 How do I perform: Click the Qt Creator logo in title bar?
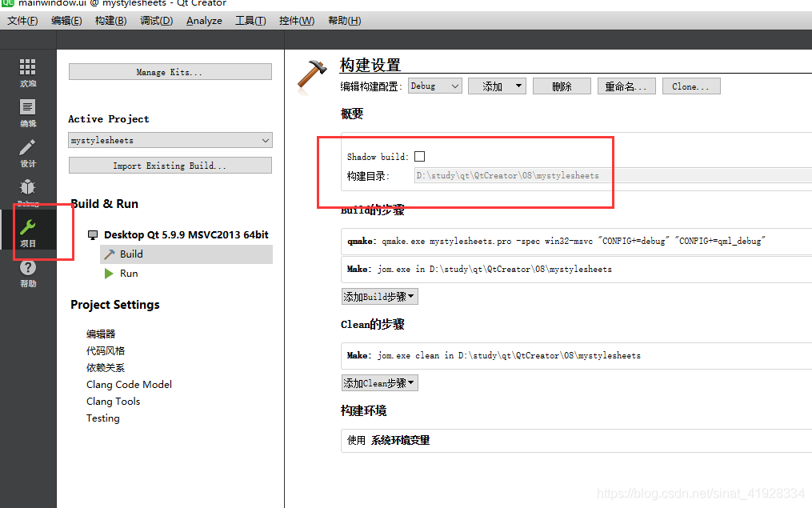pos(8,2)
